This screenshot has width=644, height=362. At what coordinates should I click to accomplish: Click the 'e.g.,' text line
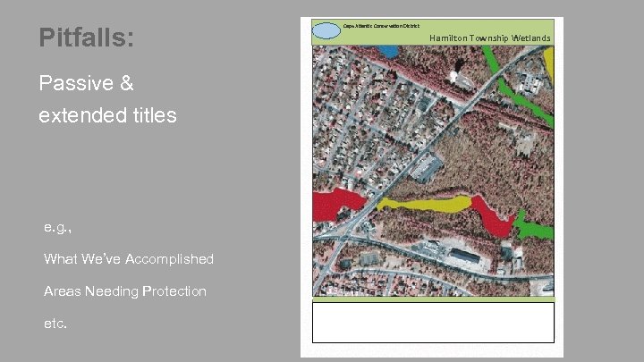[57, 227]
